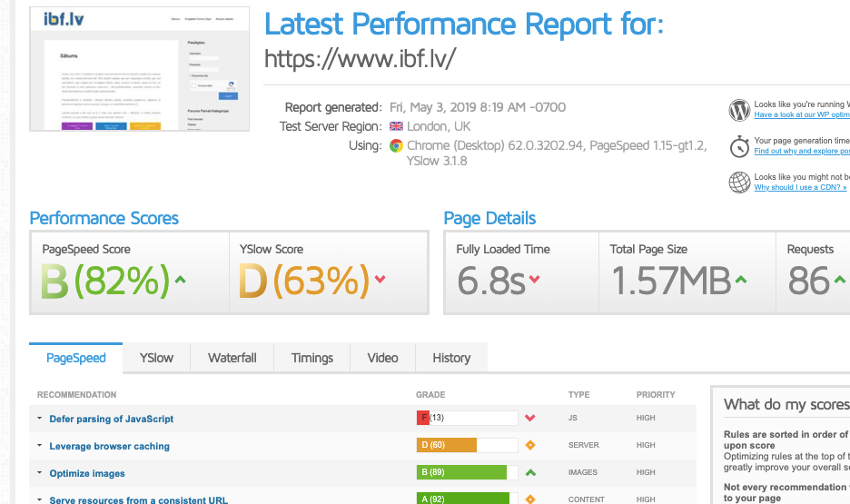
Task: Click orange diamond on Leverage browser caching row
Action: (530, 446)
